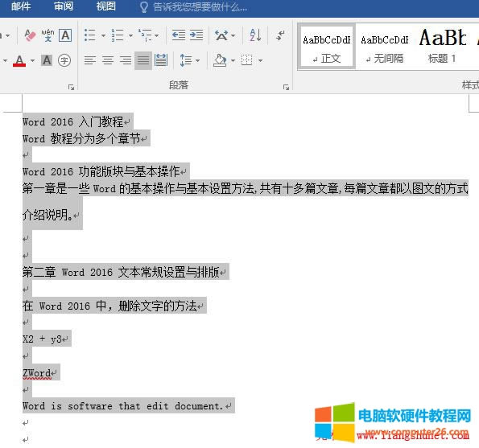Apply paragraph shading bucket
479x448 pixels.
[x=220, y=60]
